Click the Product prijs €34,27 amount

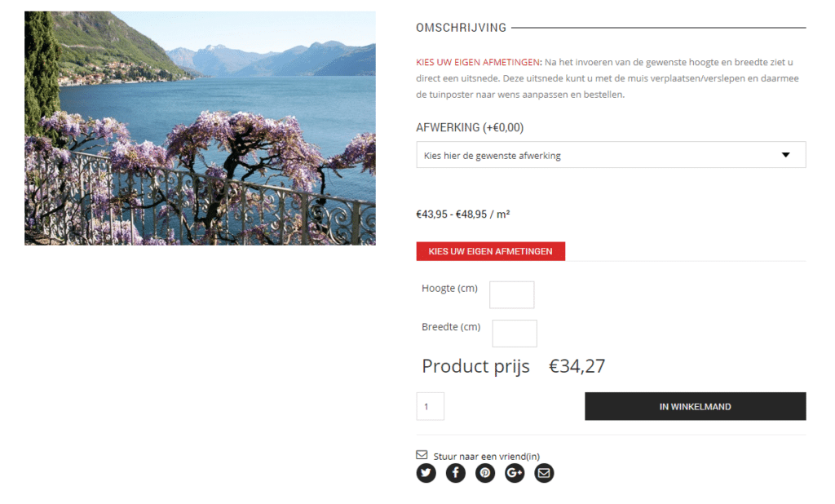point(577,366)
